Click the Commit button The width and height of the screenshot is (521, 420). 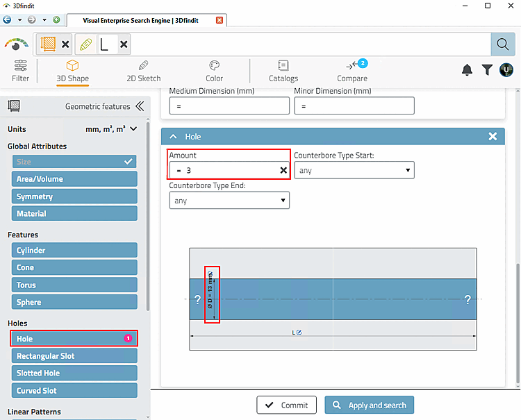click(286, 405)
